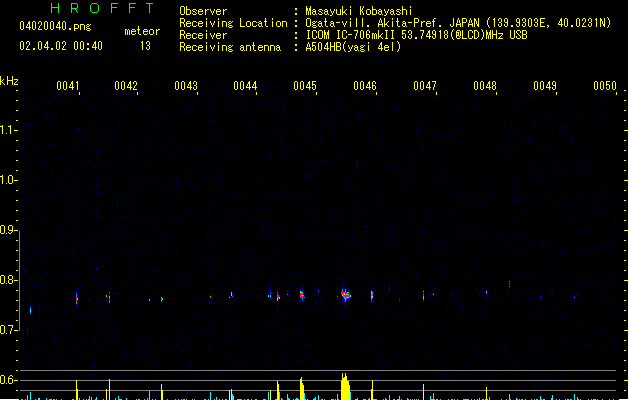This screenshot has height=400, width=629.
Task: Click the 1.0 kHz frequency label
Action: [8, 180]
